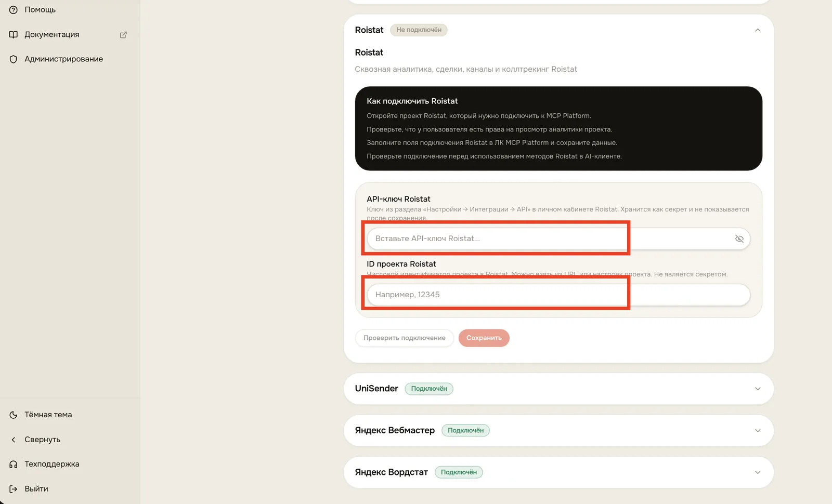Open Documentation book icon in sidebar
Viewport: 832px width, 504px height.
point(14,34)
